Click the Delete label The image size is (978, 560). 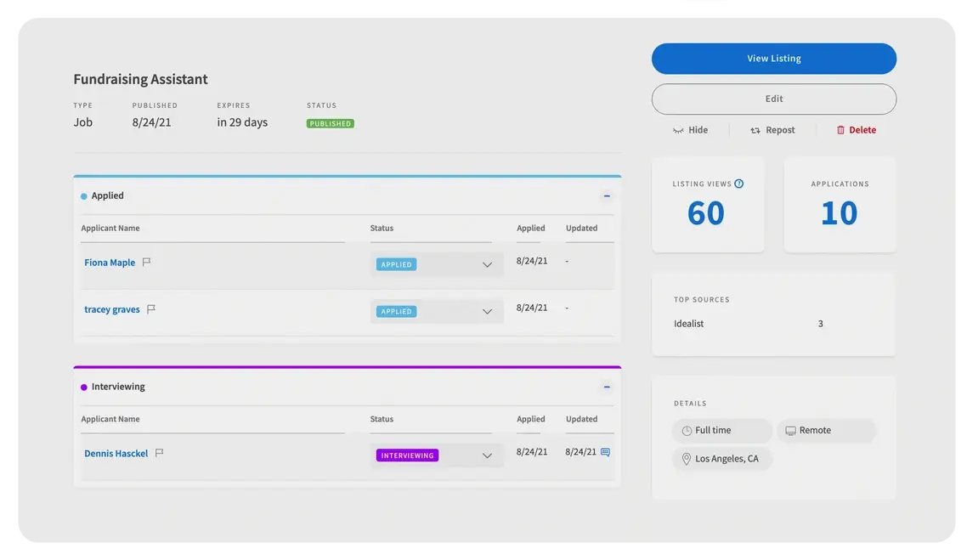click(862, 130)
